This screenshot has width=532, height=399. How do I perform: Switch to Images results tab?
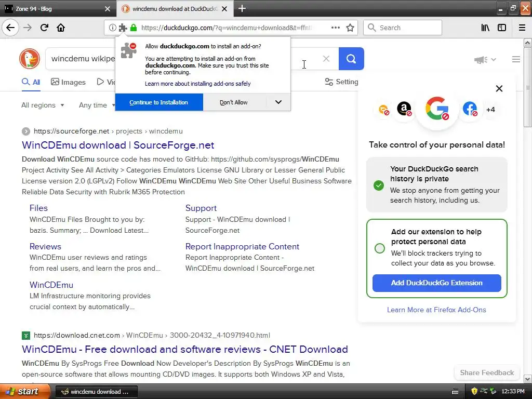(x=68, y=82)
